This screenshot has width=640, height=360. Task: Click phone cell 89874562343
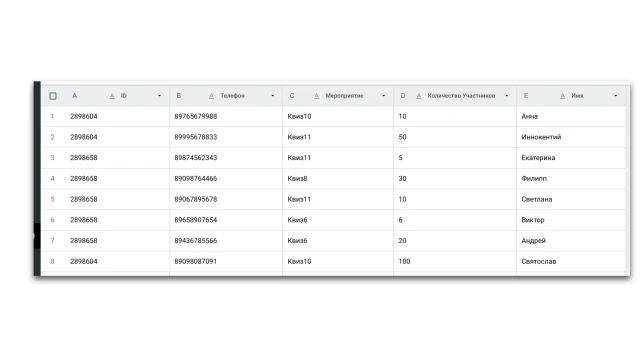(226, 158)
